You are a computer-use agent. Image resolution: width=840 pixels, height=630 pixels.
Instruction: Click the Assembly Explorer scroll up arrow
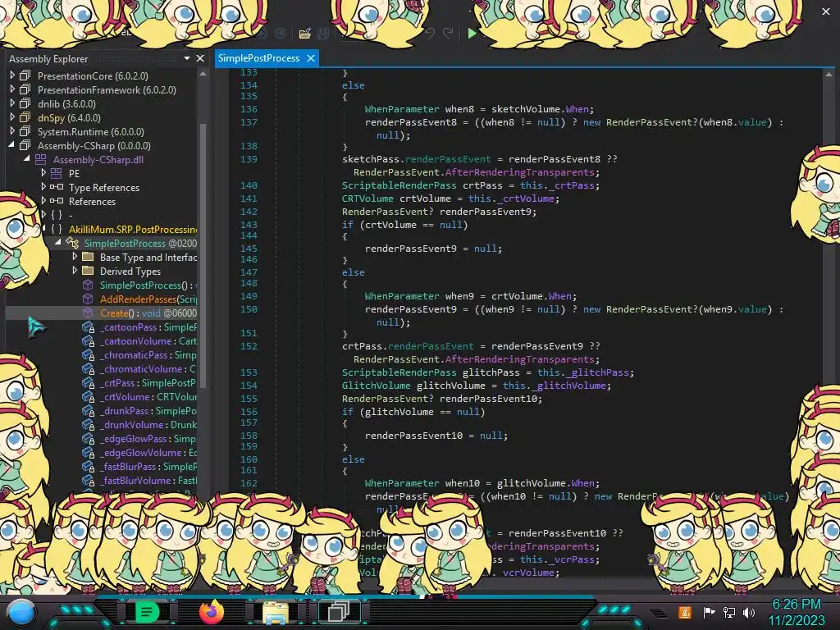[203, 75]
